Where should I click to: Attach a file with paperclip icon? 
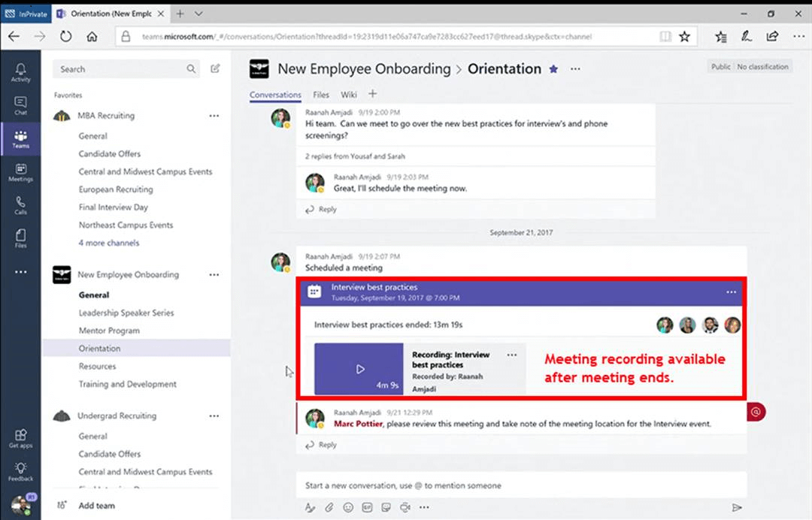[x=329, y=507]
